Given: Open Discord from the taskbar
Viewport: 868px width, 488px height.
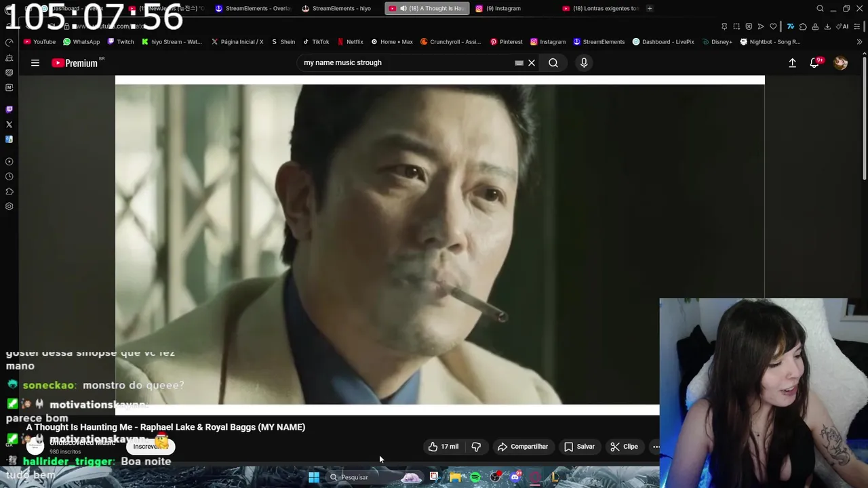Looking at the screenshot, I should 515,477.
